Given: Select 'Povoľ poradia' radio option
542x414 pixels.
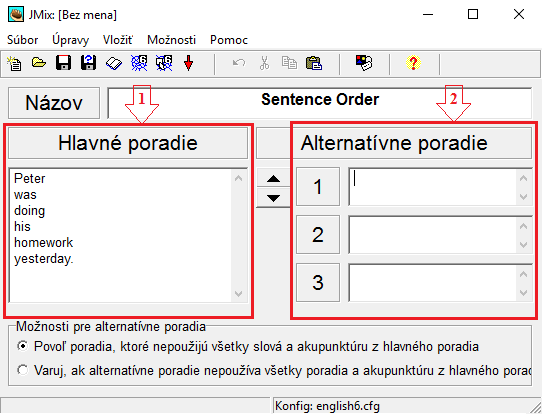Looking at the screenshot, I should click(x=23, y=346).
